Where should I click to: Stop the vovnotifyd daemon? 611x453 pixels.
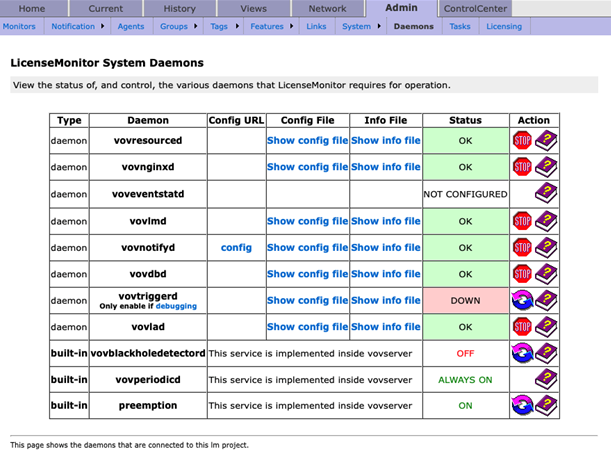click(x=522, y=247)
